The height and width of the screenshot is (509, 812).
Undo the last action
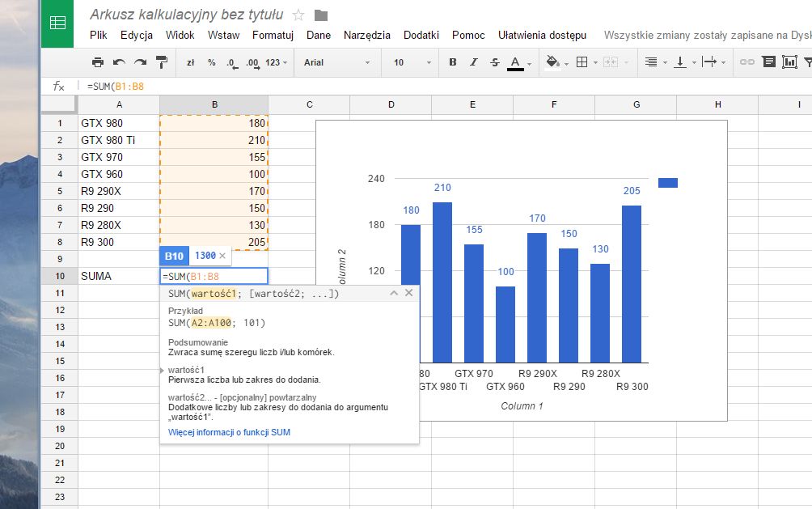point(119,62)
